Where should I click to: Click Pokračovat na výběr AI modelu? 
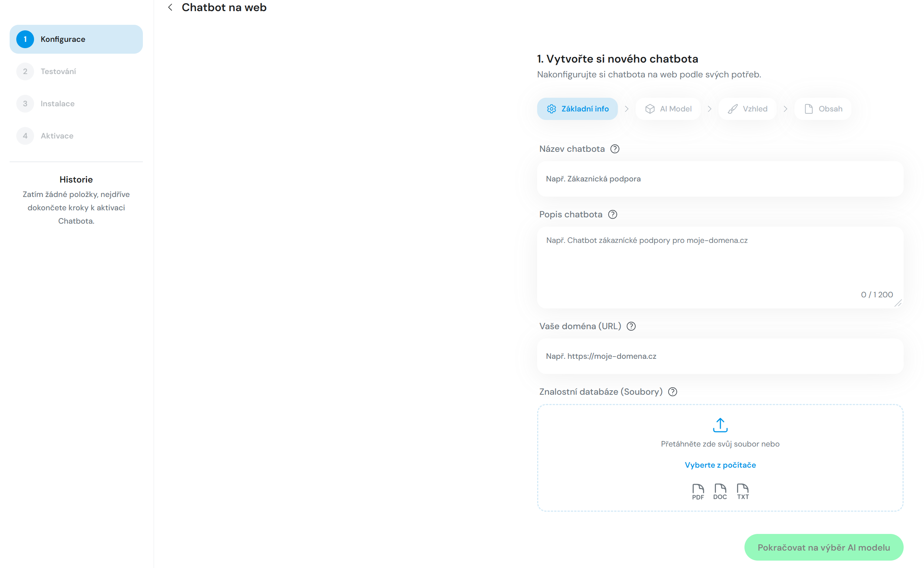click(x=824, y=547)
